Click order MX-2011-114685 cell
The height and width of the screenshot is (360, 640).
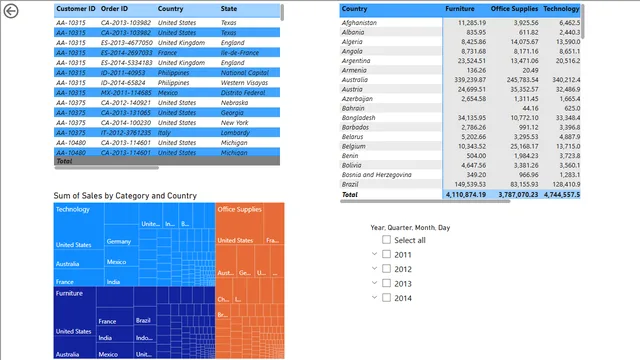[x=126, y=93]
